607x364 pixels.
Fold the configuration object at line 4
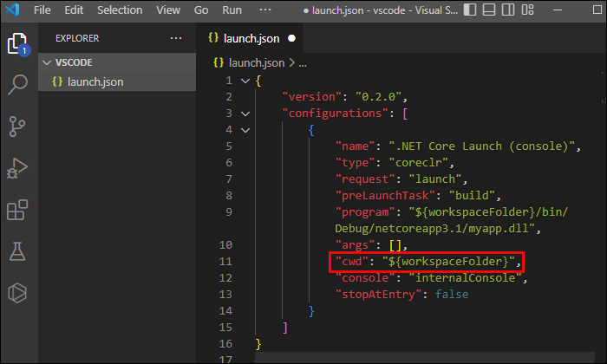pos(245,130)
